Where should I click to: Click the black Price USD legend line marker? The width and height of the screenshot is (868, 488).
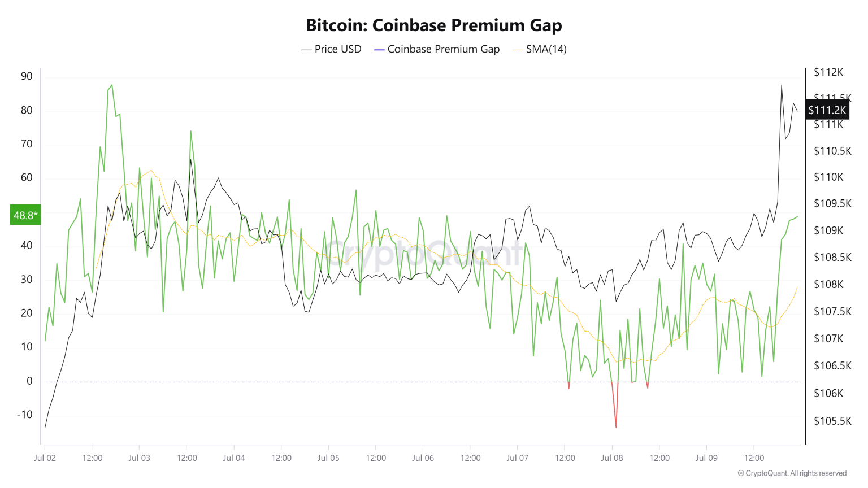click(x=306, y=50)
